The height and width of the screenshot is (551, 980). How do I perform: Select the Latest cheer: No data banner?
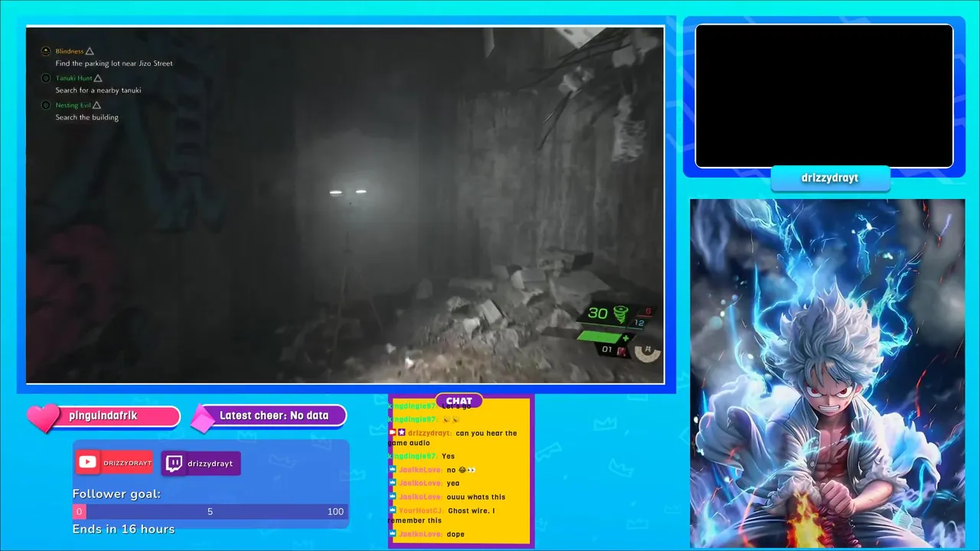[269, 416]
